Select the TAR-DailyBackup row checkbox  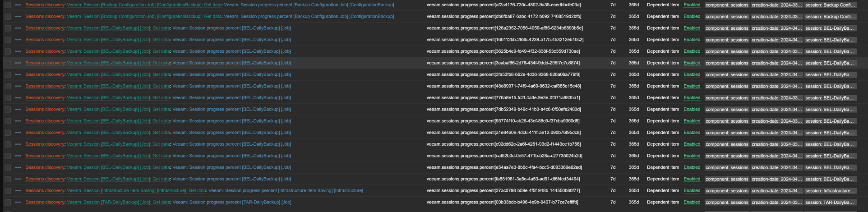[x=8, y=203]
